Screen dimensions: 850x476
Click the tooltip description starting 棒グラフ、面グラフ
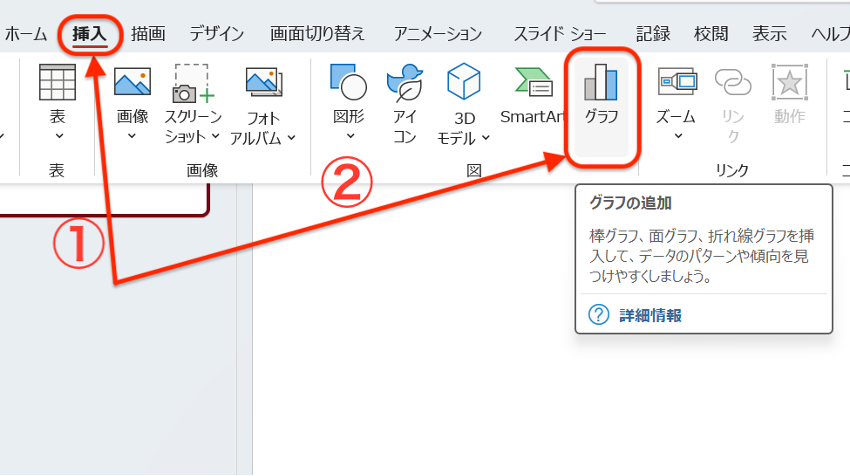(701, 256)
